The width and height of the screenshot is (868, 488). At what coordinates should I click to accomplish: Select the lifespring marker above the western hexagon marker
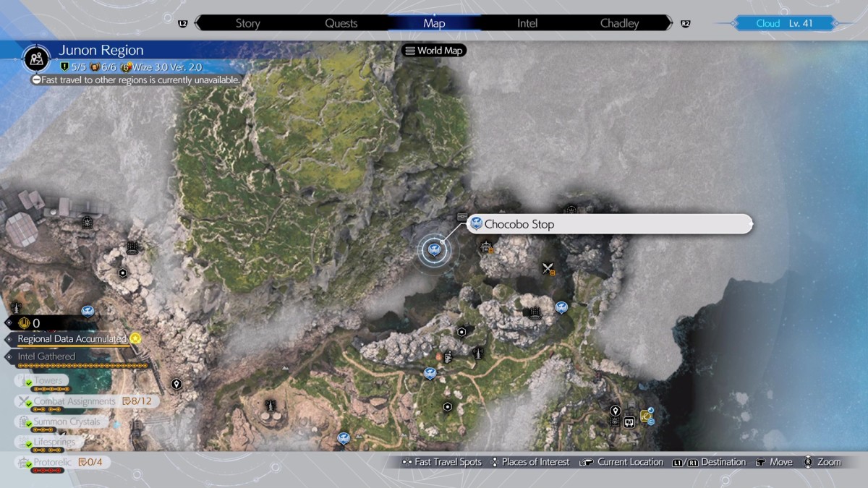pyautogui.click(x=132, y=248)
